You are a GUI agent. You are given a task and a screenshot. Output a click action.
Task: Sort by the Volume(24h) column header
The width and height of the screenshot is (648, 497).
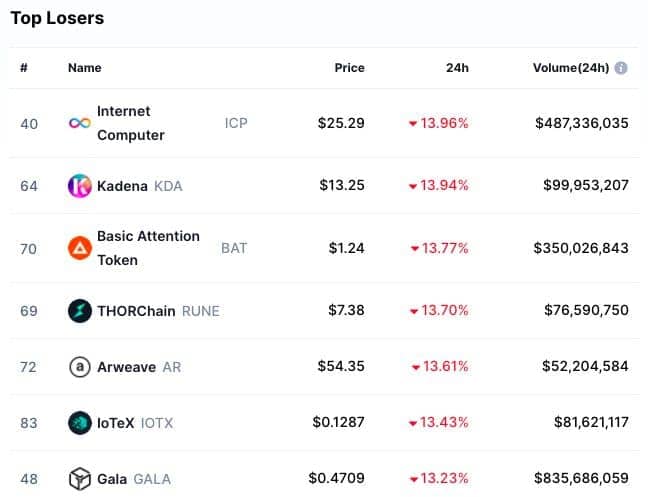571,68
